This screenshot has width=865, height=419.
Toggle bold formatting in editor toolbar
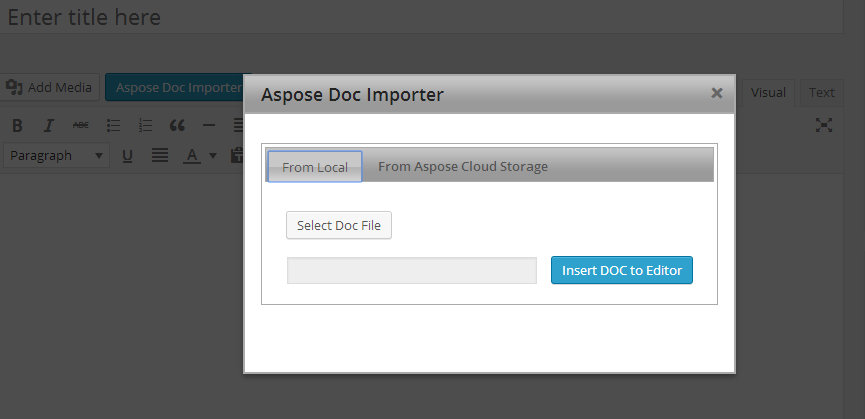[x=17, y=126]
